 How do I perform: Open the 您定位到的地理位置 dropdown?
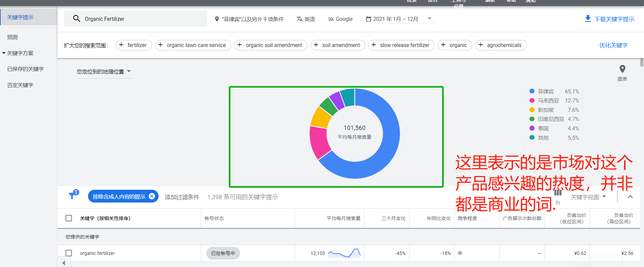105,72
